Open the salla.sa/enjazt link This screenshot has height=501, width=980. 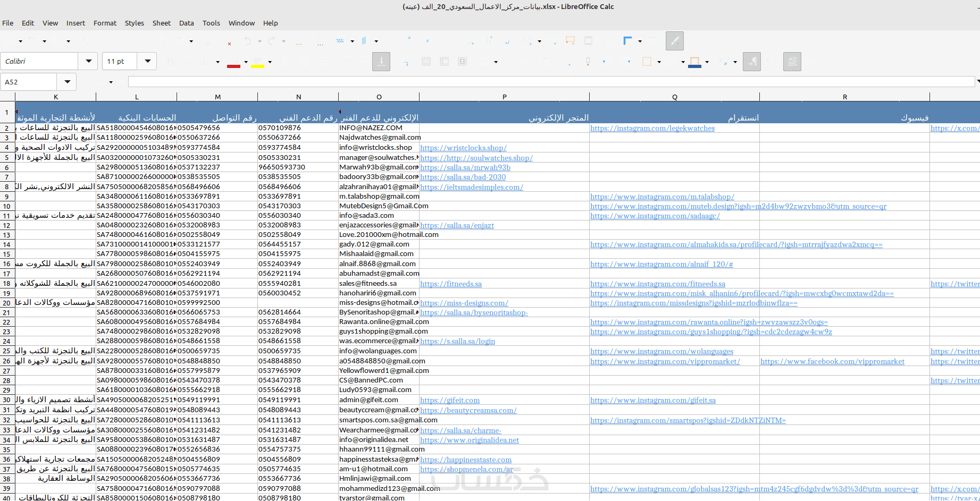click(457, 225)
